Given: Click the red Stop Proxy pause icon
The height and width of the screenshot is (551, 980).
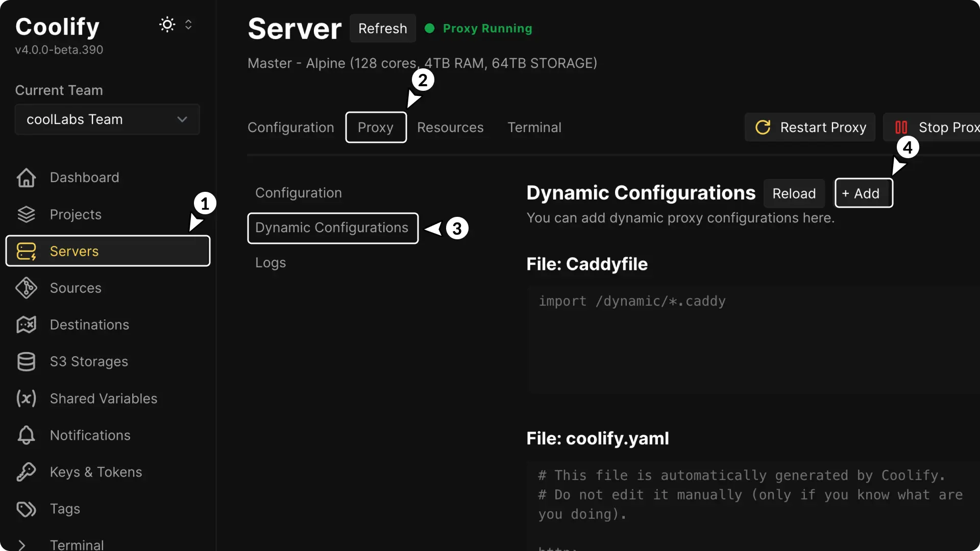Looking at the screenshot, I should point(901,127).
